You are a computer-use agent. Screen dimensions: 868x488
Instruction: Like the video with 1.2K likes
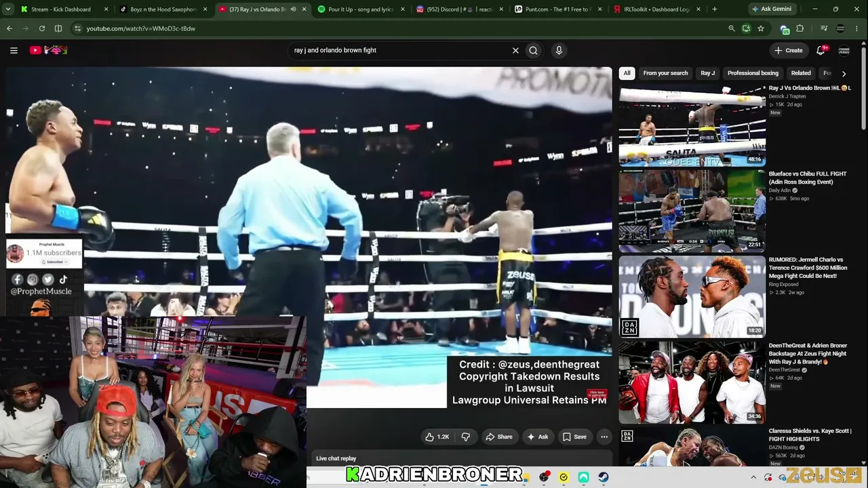click(x=437, y=437)
